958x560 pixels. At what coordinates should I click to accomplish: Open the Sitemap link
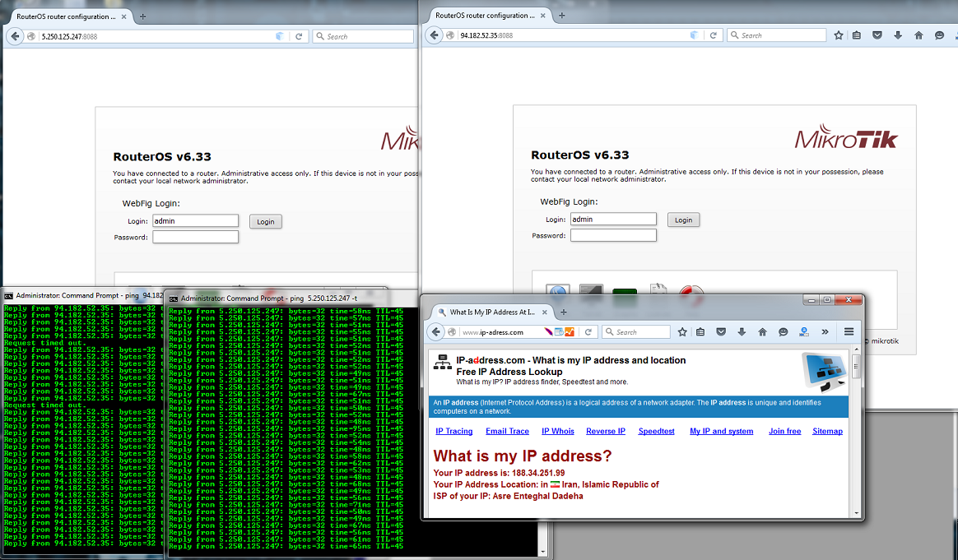click(x=827, y=431)
